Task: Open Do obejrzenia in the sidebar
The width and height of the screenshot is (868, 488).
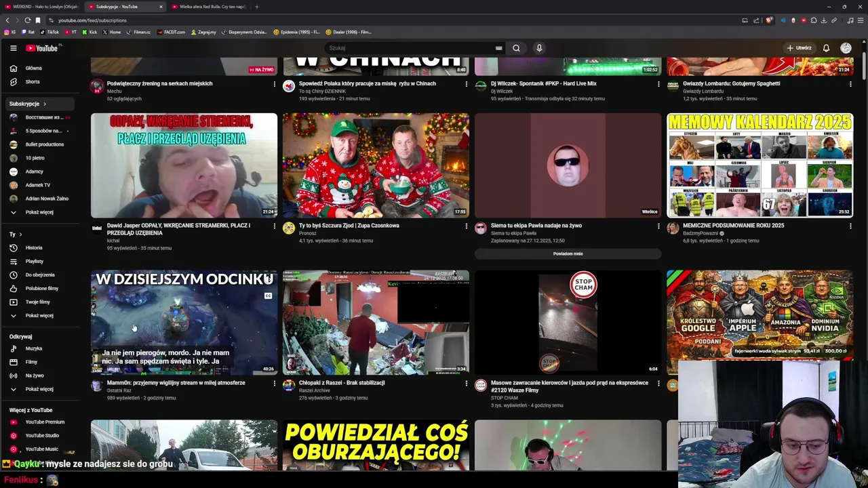Action: (40, 275)
